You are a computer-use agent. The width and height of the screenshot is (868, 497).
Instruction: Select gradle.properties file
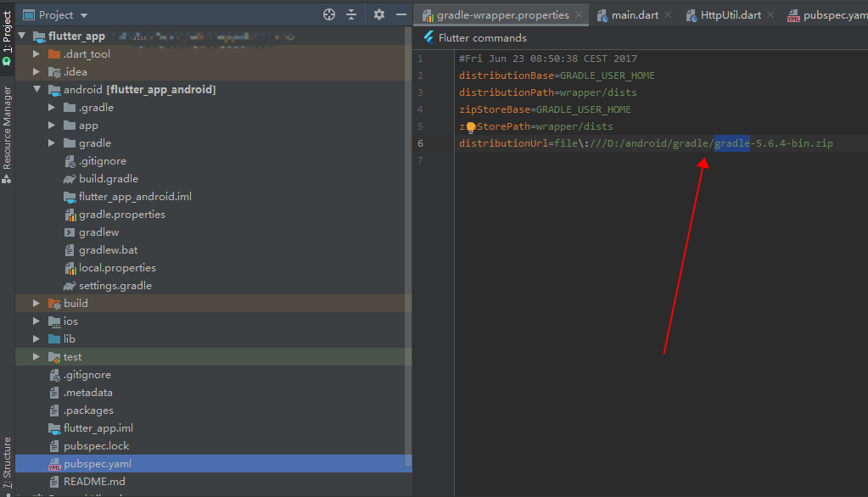(122, 215)
